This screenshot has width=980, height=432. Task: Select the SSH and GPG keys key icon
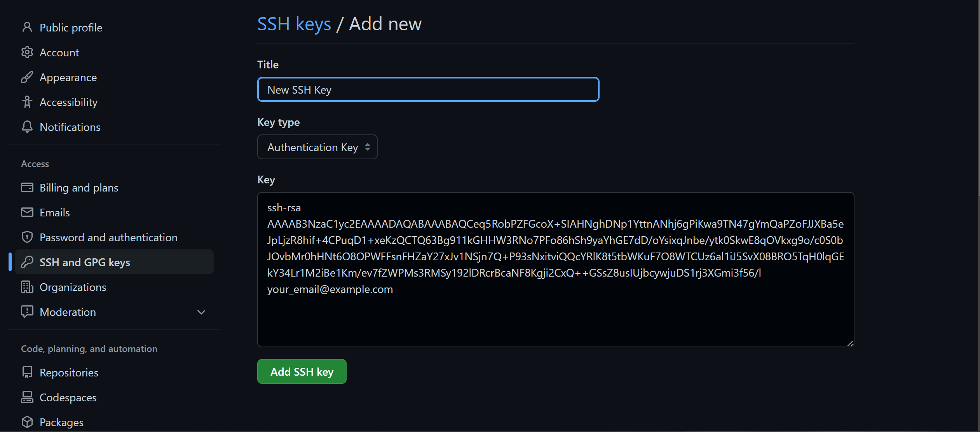coord(27,262)
